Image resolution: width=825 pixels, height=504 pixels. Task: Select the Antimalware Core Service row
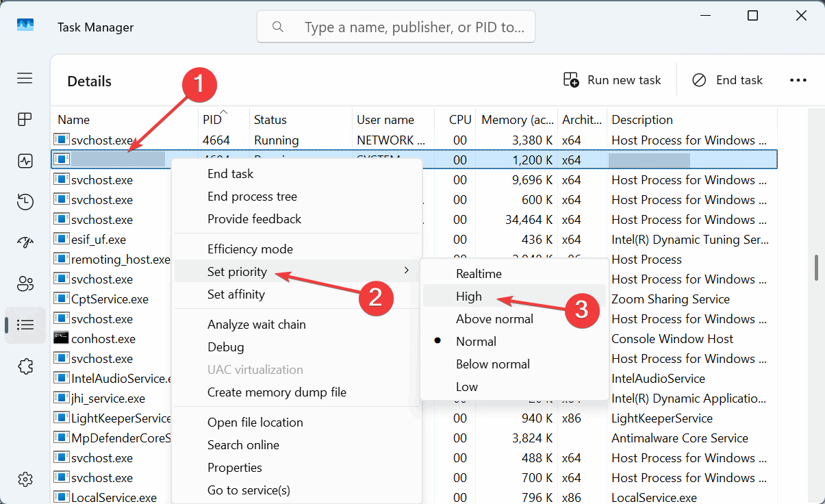414,438
